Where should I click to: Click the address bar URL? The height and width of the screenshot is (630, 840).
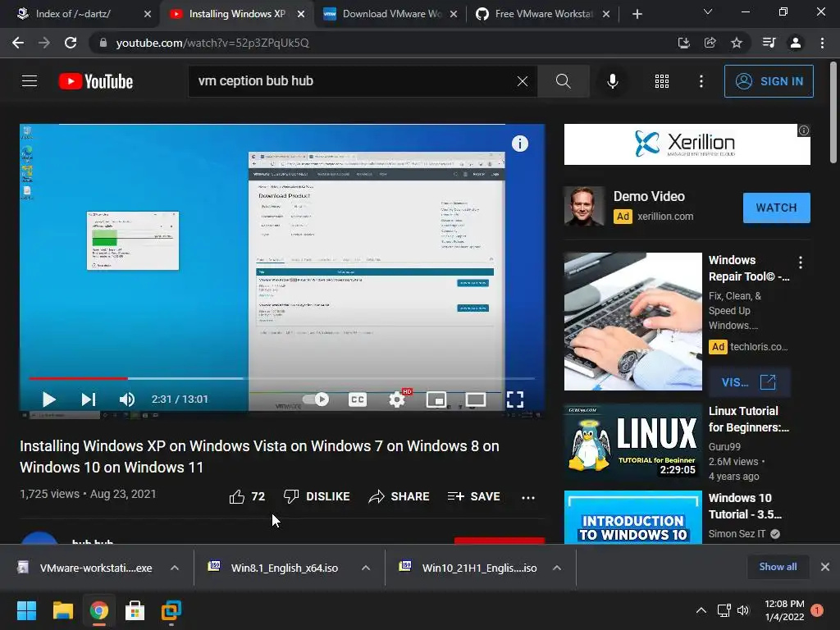pyautogui.click(x=212, y=43)
